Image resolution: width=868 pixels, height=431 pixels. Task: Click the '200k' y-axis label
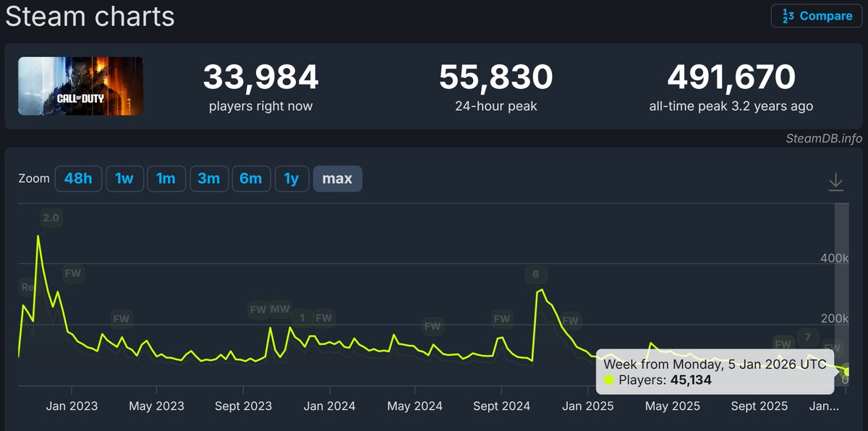pyautogui.click(x=834, y=319)
